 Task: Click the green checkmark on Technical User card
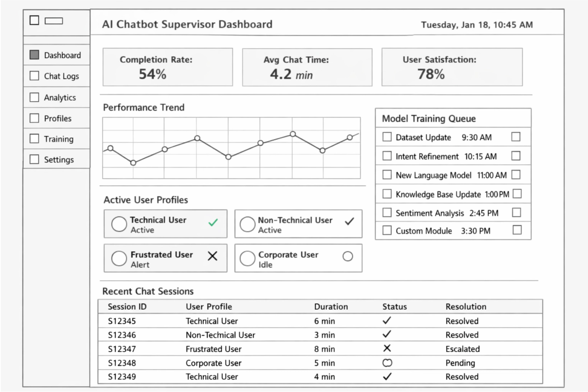click(213, 222)
